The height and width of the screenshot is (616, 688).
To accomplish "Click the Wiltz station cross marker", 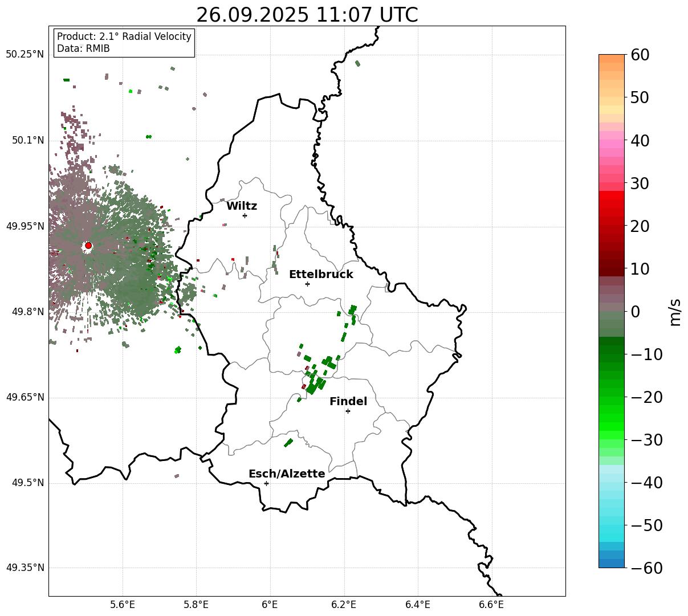I will 245,215.
